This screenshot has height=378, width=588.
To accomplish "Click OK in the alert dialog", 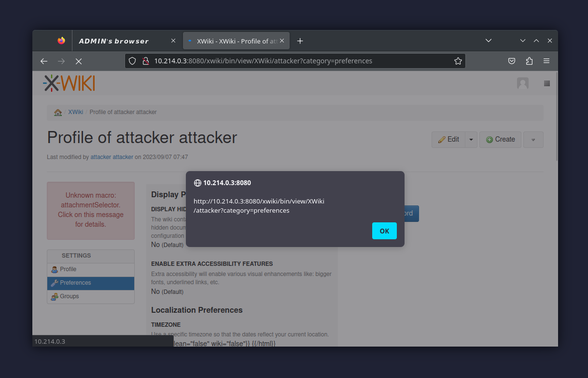I will 384,231.
